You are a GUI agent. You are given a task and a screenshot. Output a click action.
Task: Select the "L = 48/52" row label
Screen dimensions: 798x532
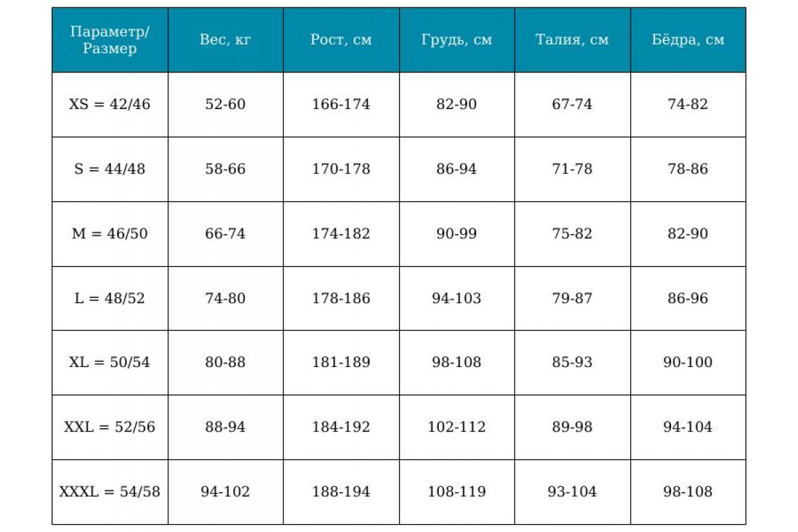tap(110, 298)
